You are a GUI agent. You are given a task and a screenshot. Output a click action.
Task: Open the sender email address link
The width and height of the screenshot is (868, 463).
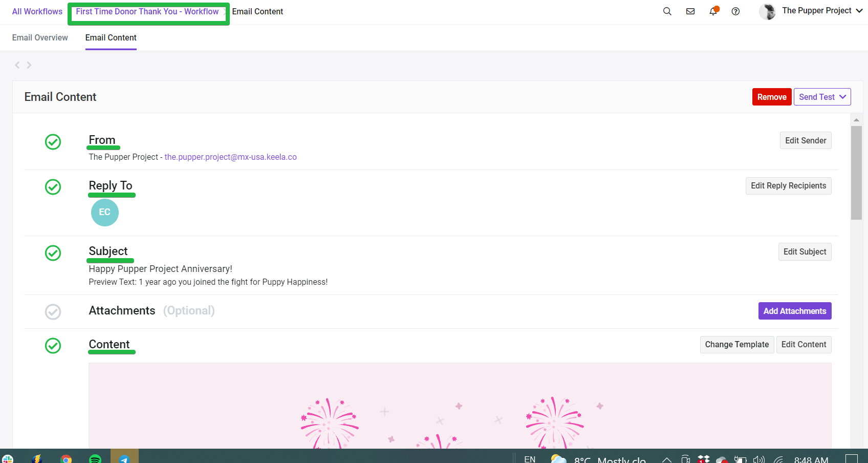pos(230,157)
